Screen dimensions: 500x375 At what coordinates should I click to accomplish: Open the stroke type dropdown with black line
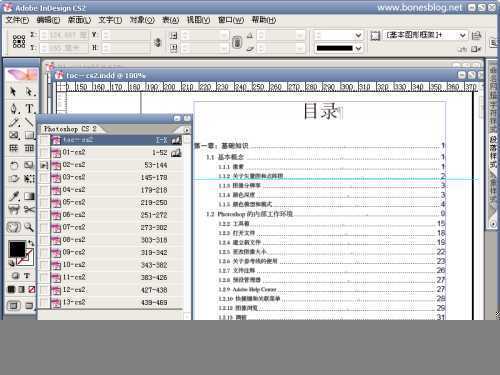point(358,49)
